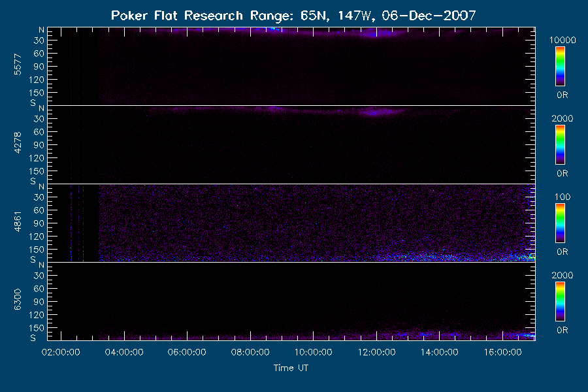The image size is (588, 392).
Task: Click the 10:00:00 time axis label
Action: pyautogui.click(x=314, y=352)
